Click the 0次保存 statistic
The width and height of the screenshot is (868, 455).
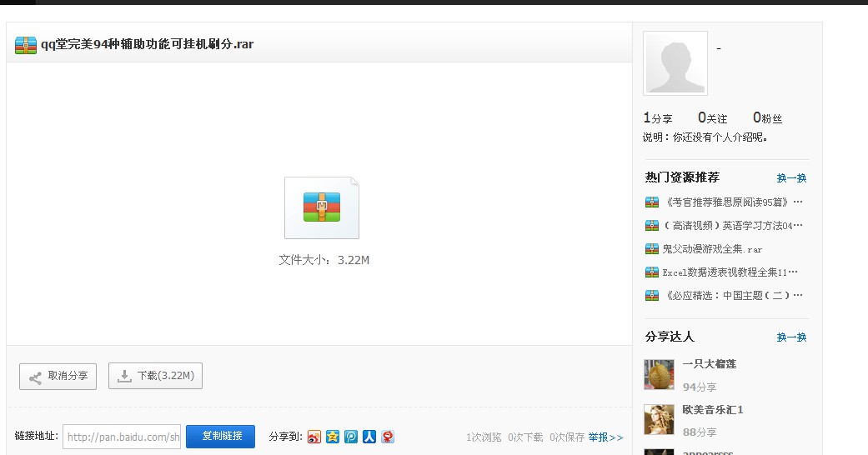(567, 437)
